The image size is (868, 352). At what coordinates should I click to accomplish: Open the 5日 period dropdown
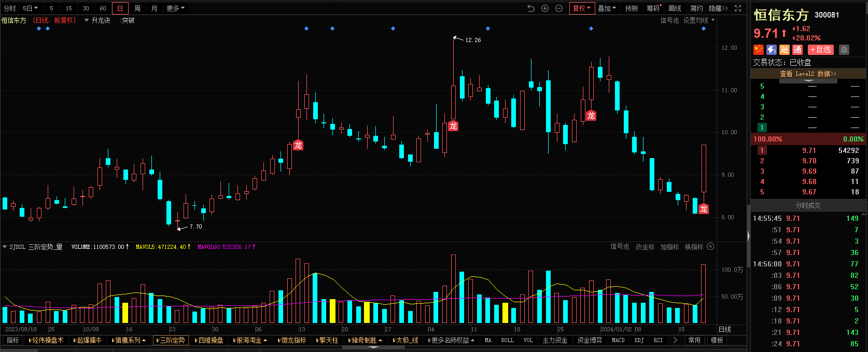(31, 8)
